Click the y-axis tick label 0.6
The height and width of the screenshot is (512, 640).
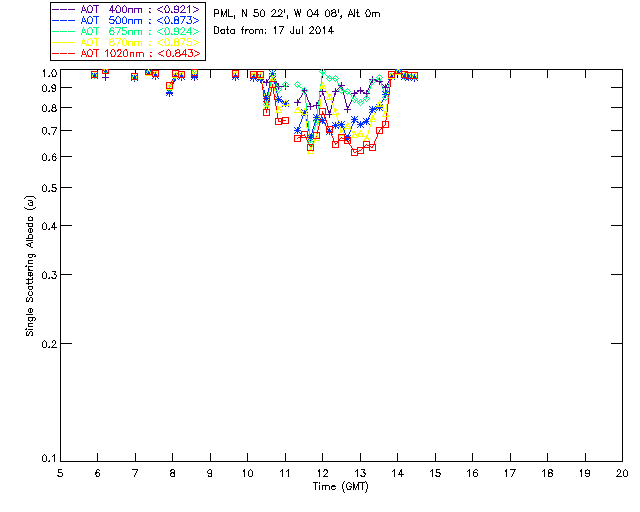[49, 157]
